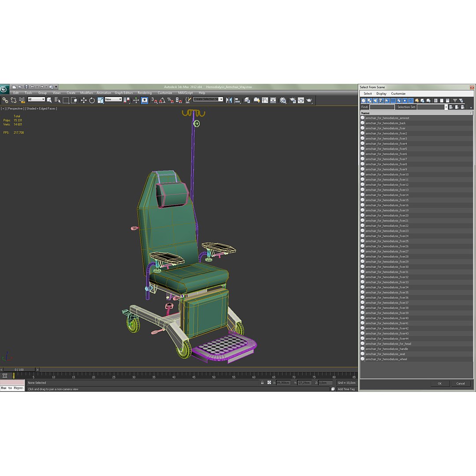
Task: Toggle Percent Snap
Action: point(171,100)
